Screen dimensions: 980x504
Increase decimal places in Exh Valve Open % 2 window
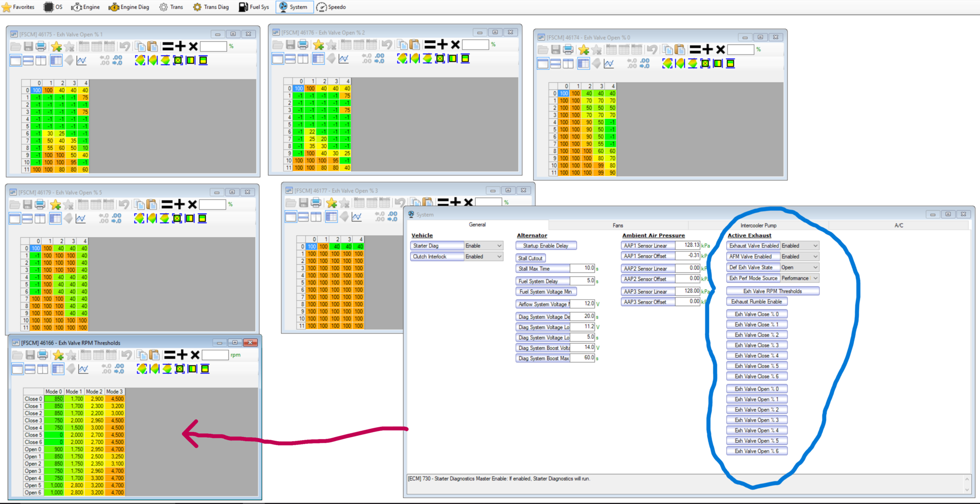(367, 58)
